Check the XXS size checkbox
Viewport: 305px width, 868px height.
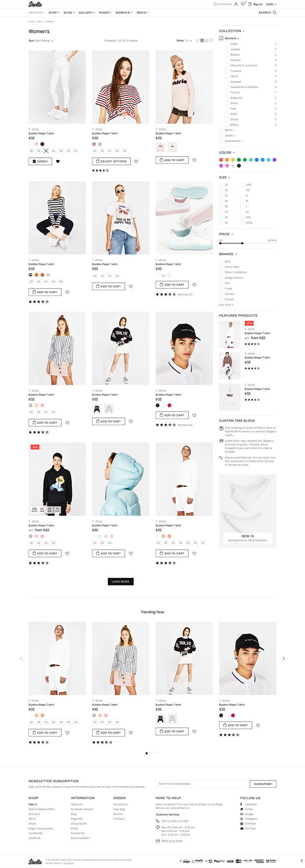pos(242,185)
